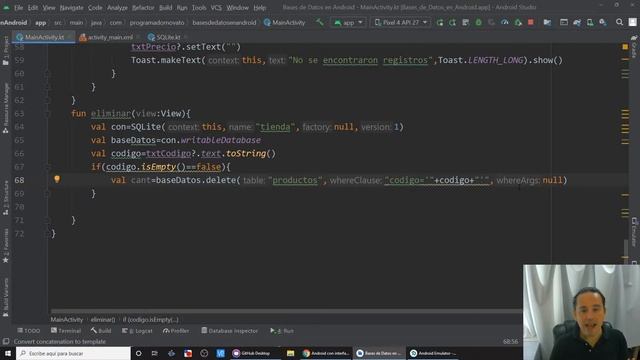Click the basesdedatosenandroid breadcrumb folder
The width and height of the screenshot is (640, 360).
(224, 22)
